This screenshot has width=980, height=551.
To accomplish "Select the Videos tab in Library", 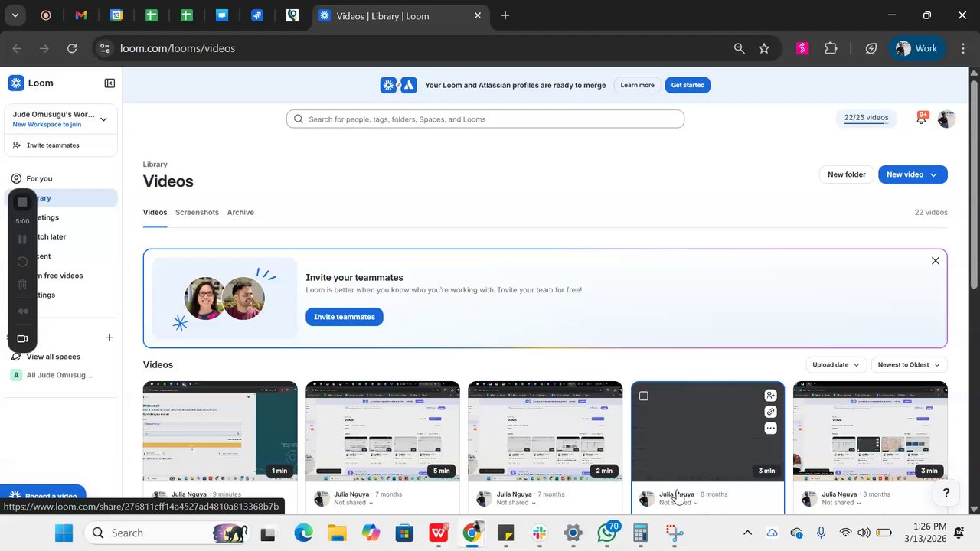I will click(155, 212).
